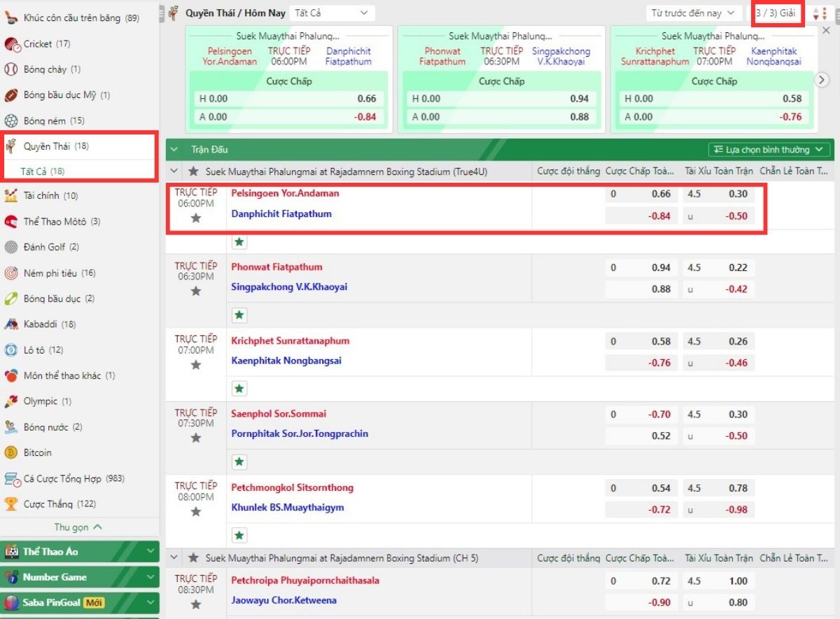The height and width of the screenshot is (619, 840).
Task: Click the Cricket sport icon in sidebar
Action: (12, 44)
